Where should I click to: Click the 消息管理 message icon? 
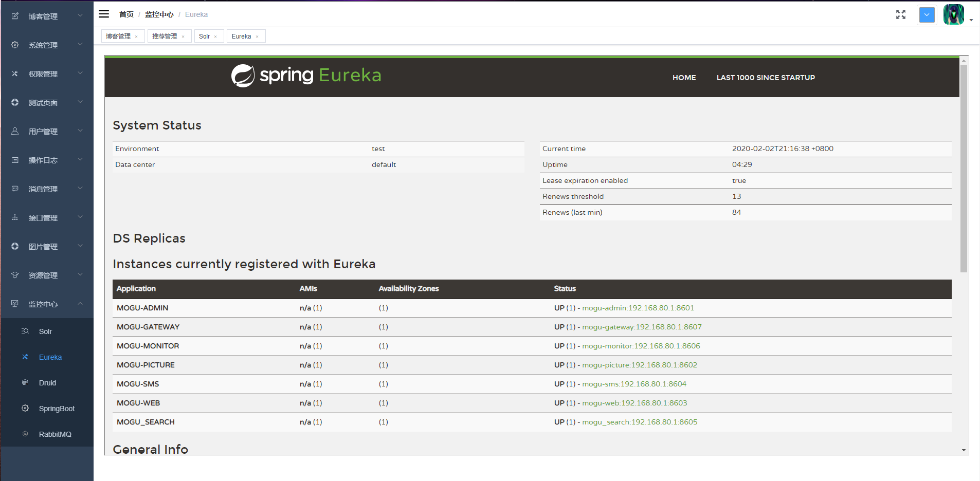click(x=15, y=189)
